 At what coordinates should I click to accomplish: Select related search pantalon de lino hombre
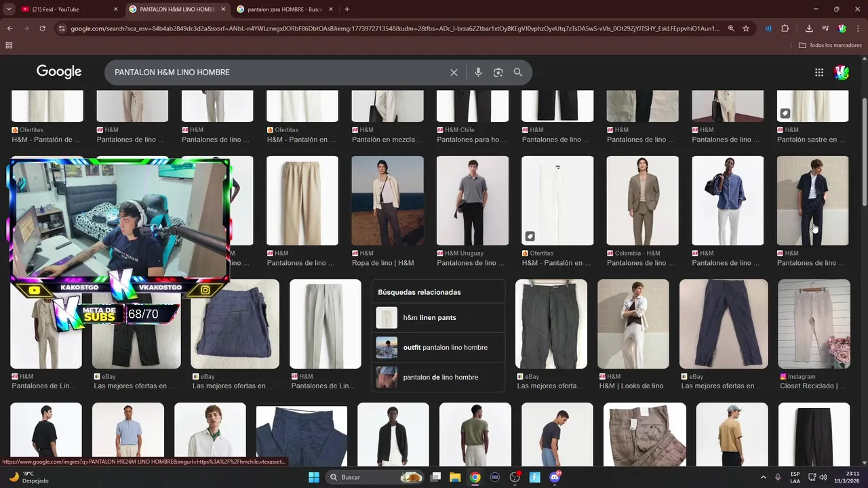click(x=438, y=377)
